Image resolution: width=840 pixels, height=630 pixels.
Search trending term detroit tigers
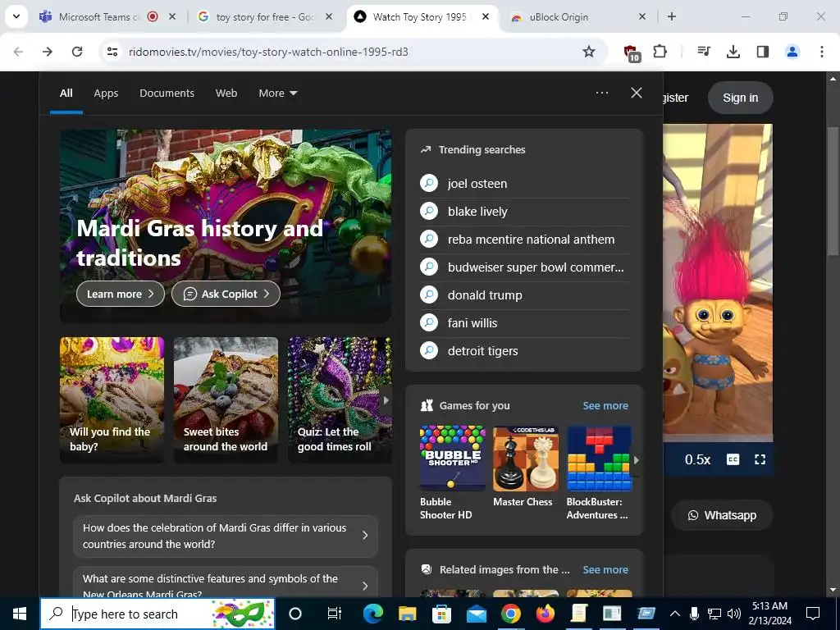pos(524,351)
